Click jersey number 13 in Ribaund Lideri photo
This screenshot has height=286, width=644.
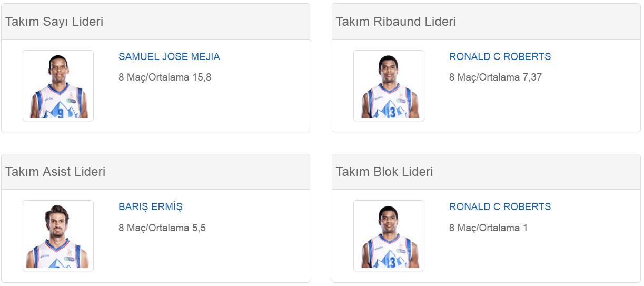coord(390,113)
